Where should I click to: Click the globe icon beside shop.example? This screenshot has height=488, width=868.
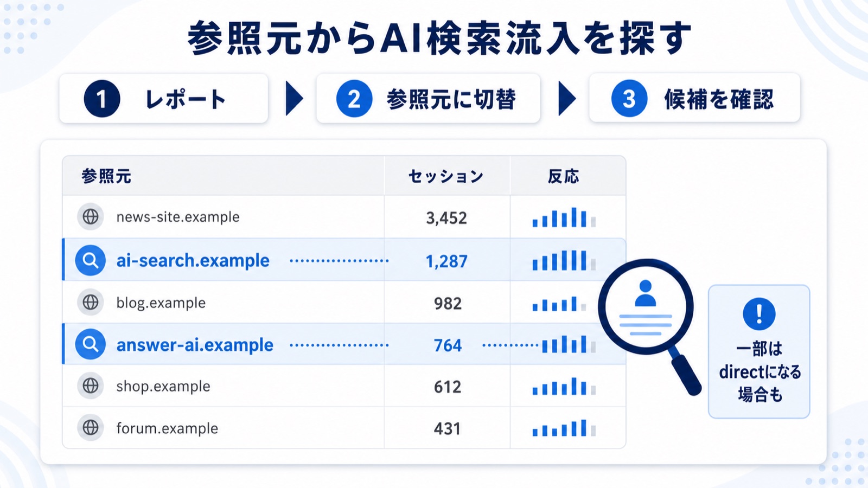click(90, 386)
